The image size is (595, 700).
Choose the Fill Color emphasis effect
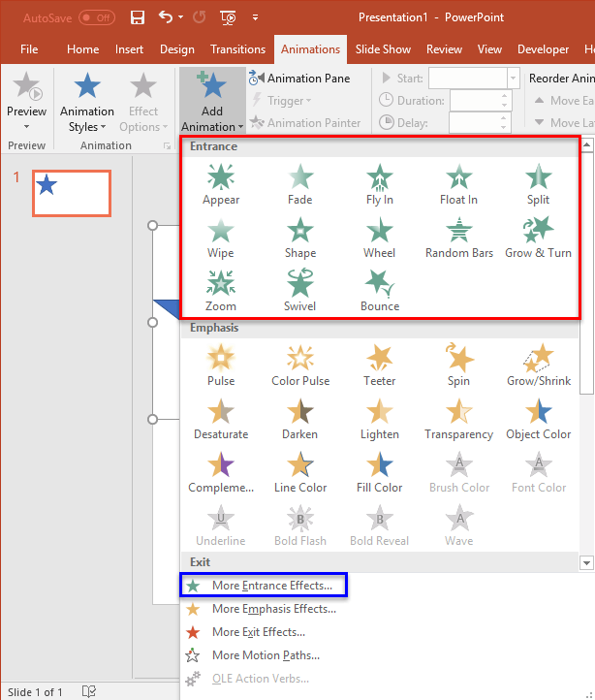[380, 472]
